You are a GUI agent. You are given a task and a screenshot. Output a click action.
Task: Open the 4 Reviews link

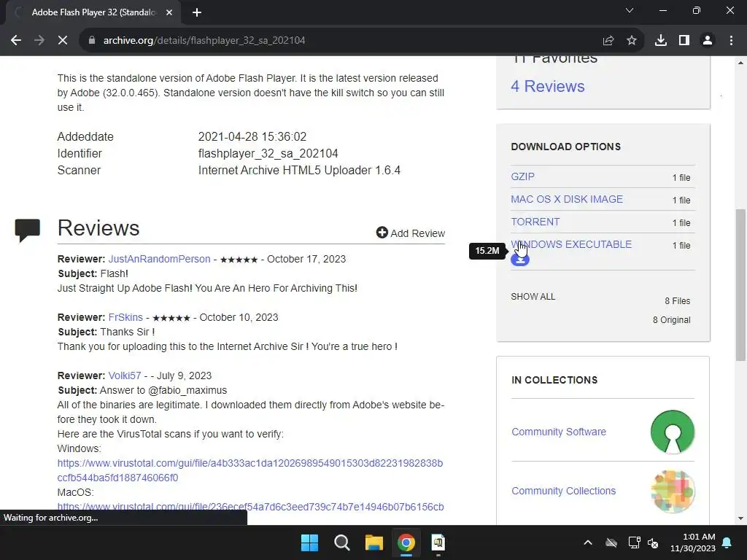click(x=547, y=86)
